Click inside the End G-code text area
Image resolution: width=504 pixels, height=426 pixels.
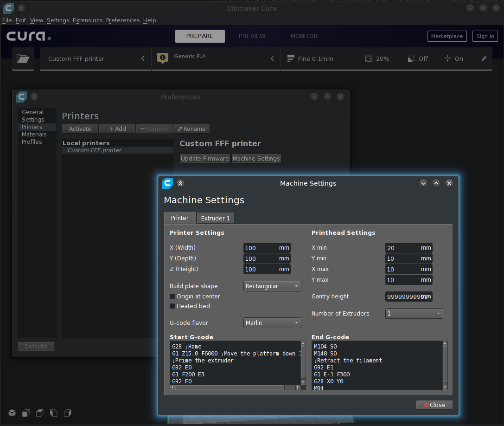tap(377, 366)
